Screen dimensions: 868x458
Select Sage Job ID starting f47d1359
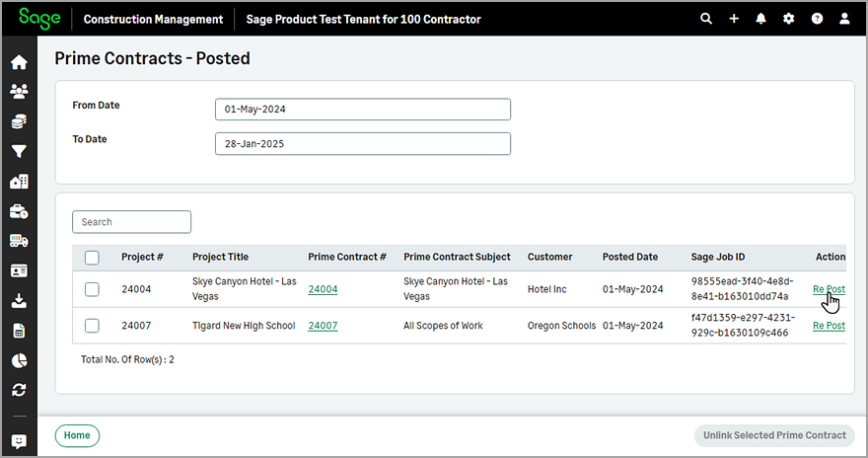click(743, 326)
